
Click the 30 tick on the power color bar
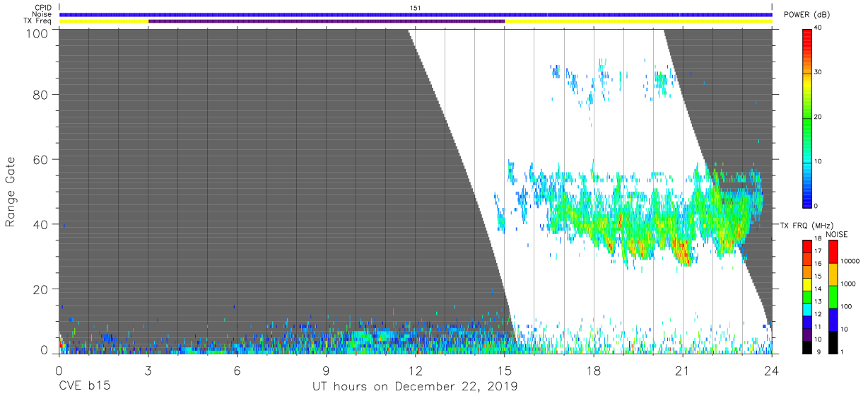[819, 72]
